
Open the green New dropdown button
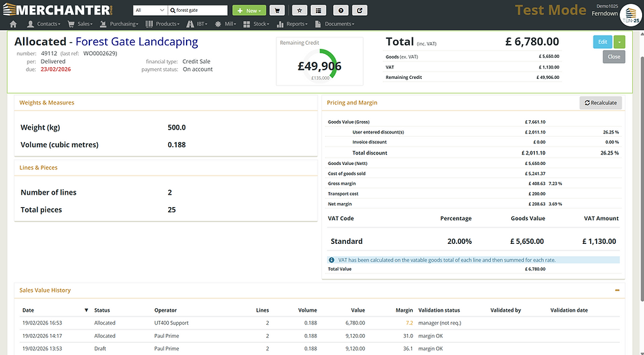(x=249, y=11)
